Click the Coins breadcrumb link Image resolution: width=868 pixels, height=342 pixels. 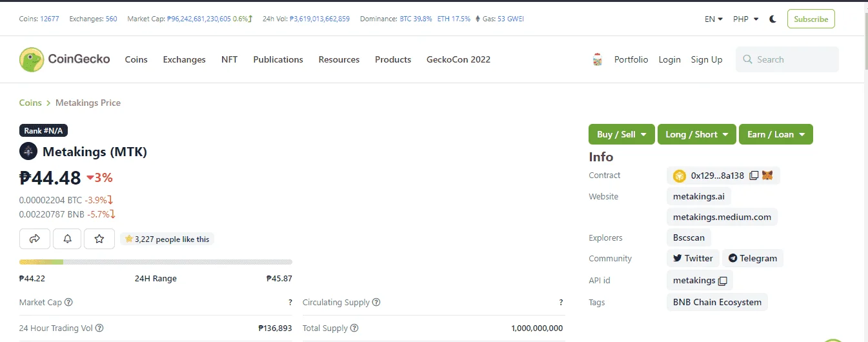[30, 103]
